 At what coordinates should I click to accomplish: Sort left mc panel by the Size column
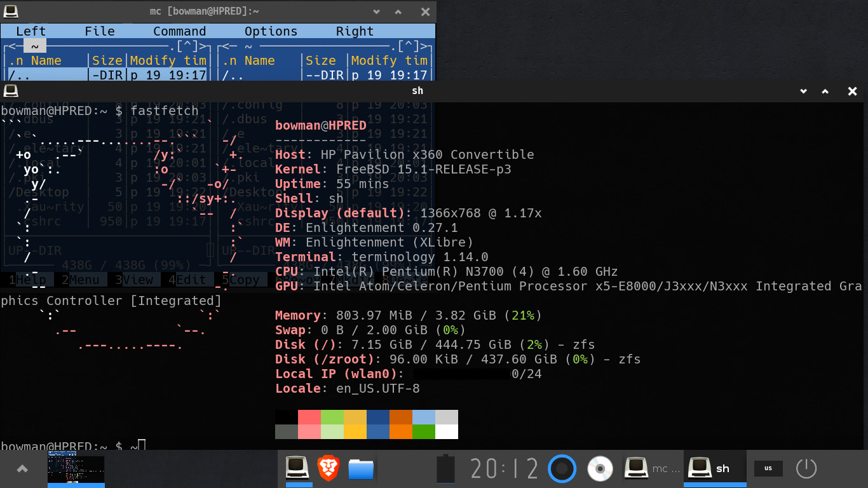click(107, 60)
